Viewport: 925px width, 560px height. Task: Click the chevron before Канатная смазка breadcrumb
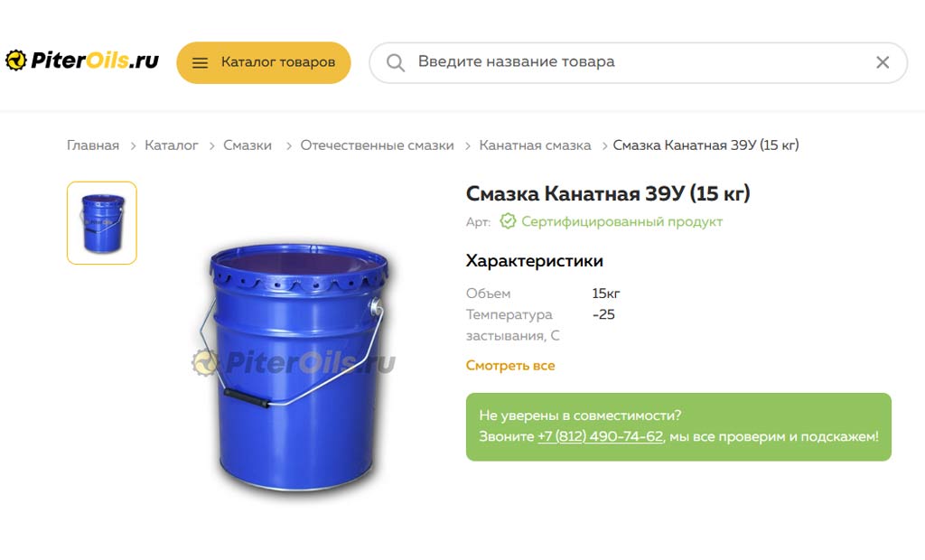coord(467,145)
